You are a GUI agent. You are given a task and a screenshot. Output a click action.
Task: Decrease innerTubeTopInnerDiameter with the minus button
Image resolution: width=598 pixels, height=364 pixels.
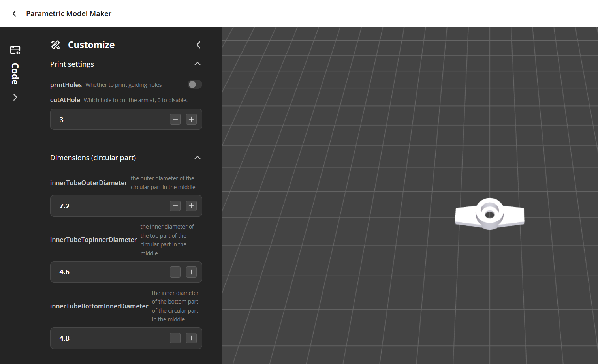coord(175,272)
